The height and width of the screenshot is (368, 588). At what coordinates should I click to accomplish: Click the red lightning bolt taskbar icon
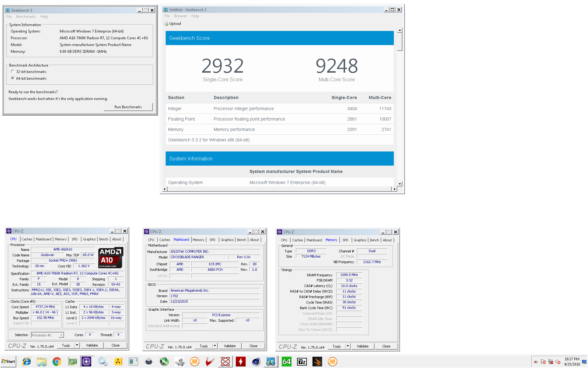pyautogui.click(x=241, y=362)
